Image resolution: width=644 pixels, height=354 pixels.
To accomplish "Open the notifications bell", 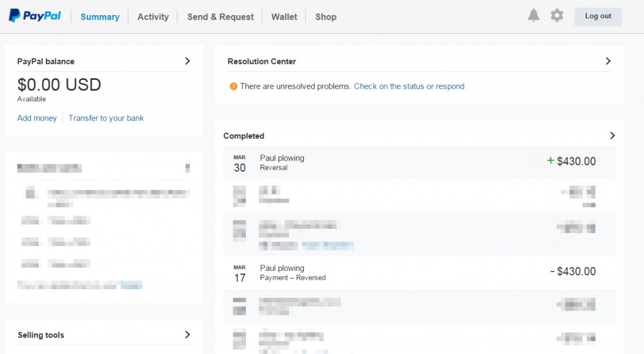I will click(533, 16).
